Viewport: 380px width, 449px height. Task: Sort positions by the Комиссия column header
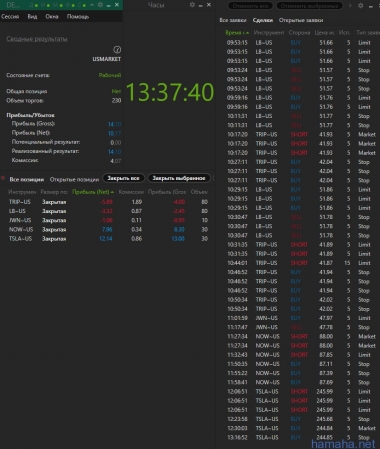tap(131, 192)
